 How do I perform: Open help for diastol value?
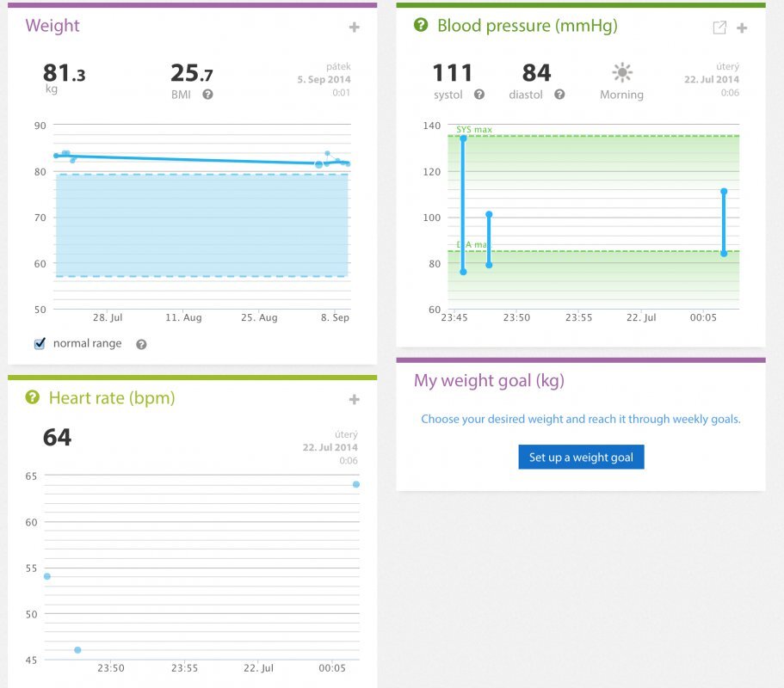pyautogui.click(x=559, y=95)
